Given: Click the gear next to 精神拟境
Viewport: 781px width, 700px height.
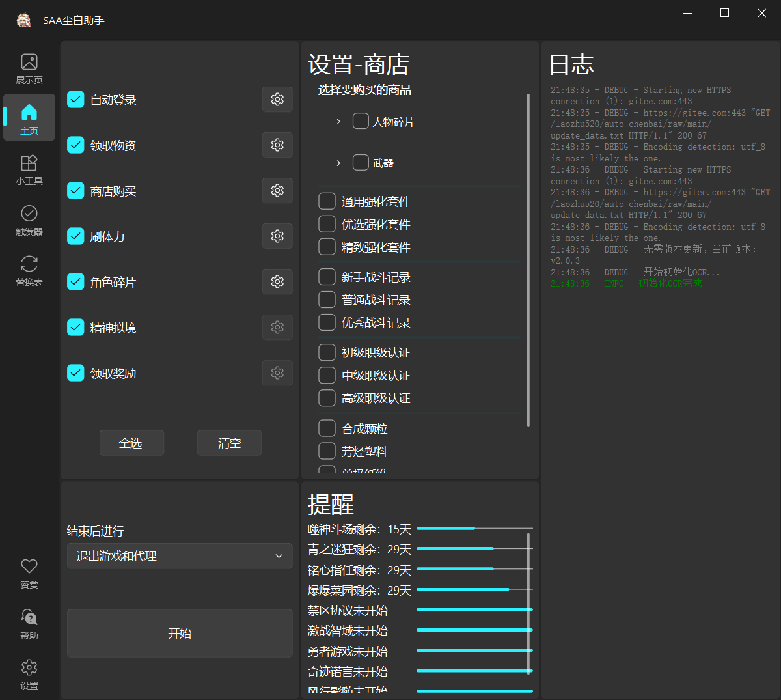Looking at the screenshot, I should (277, 327).
